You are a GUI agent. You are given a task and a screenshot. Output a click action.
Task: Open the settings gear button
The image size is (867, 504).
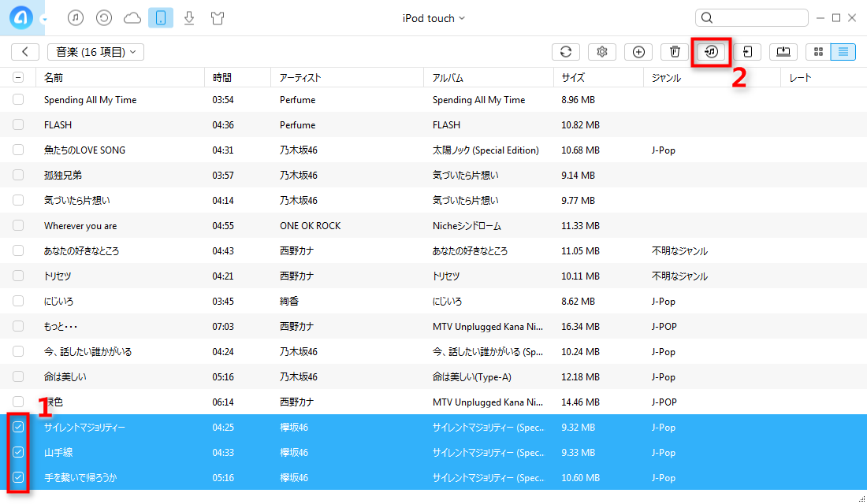tap(602, 52)
